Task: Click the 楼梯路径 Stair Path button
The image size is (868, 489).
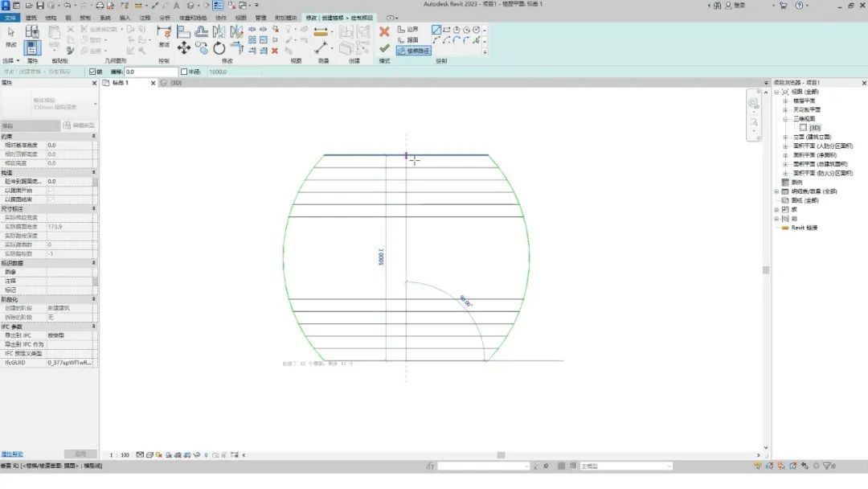Action: click(414, 51)
